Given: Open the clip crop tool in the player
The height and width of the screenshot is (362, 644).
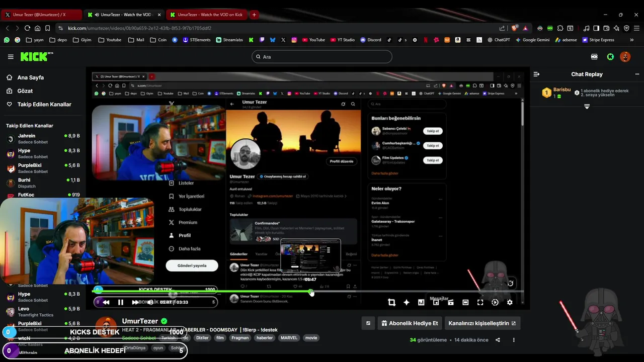Looking at the screenshot, I should [x=391, y=302].
